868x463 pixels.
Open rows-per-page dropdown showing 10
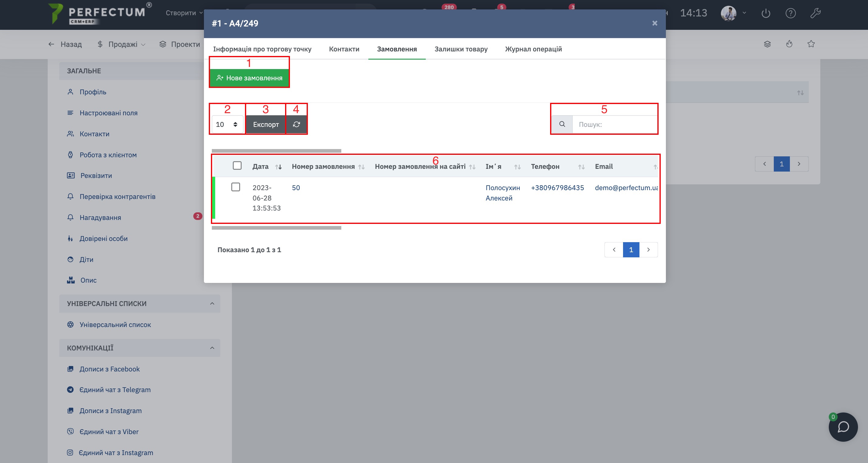pyautogui.click(x=227, y=124)
